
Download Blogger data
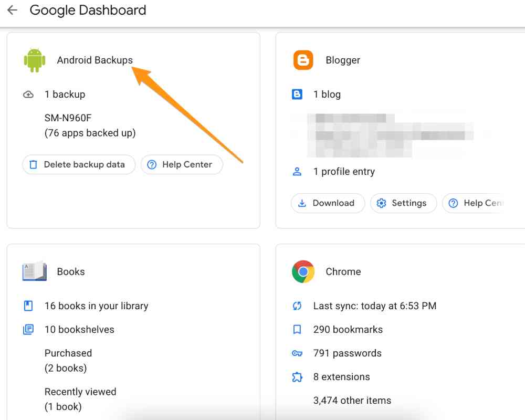pos(328,203)
